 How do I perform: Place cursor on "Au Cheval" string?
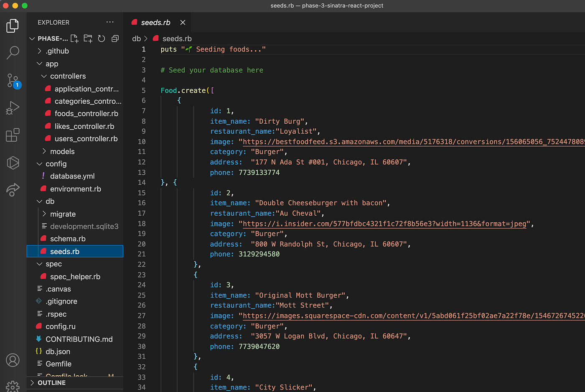pos(298,214)
